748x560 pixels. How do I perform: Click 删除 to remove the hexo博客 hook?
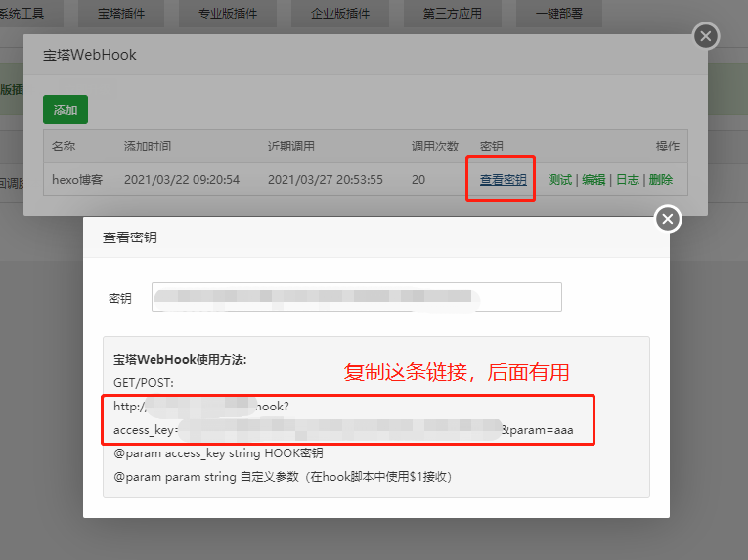[661, 180]
